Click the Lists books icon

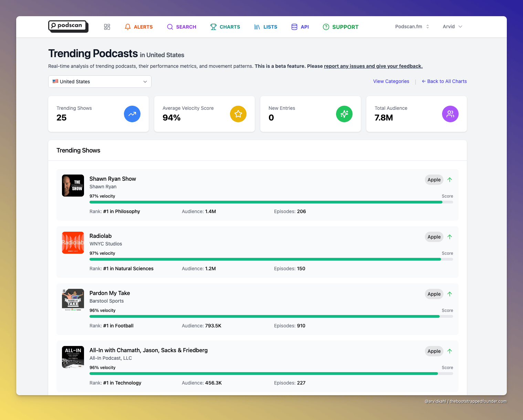pos(257,27)
